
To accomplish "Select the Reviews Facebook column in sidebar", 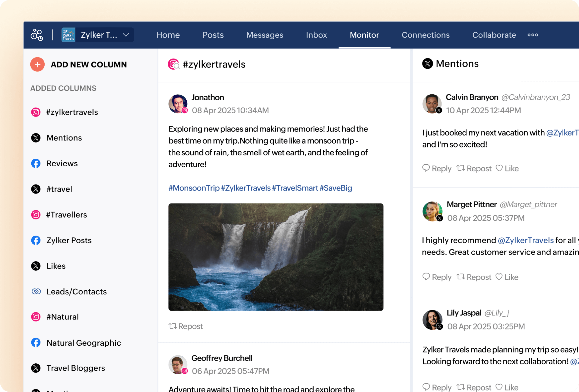I will [62, 163].
